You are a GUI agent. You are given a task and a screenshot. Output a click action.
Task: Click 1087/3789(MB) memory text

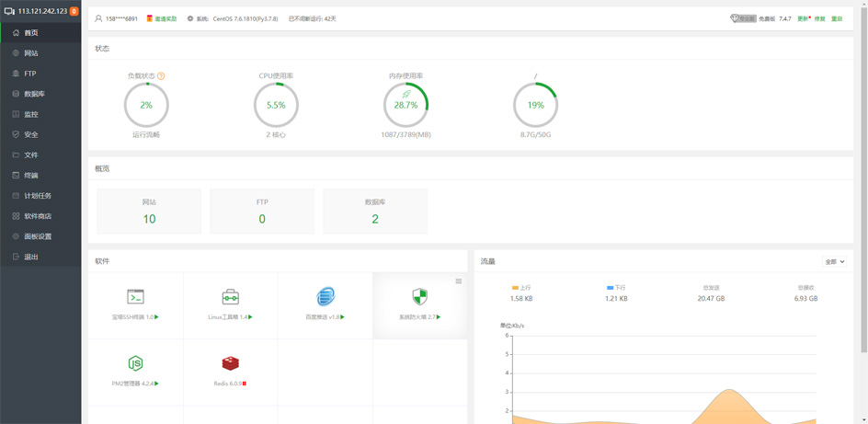point(405,134)
